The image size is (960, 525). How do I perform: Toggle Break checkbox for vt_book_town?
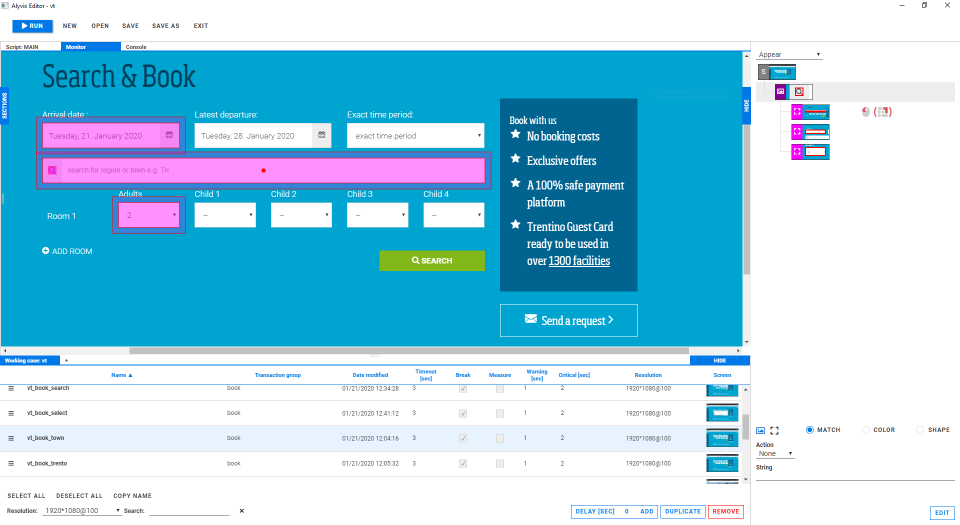(463, 439)
